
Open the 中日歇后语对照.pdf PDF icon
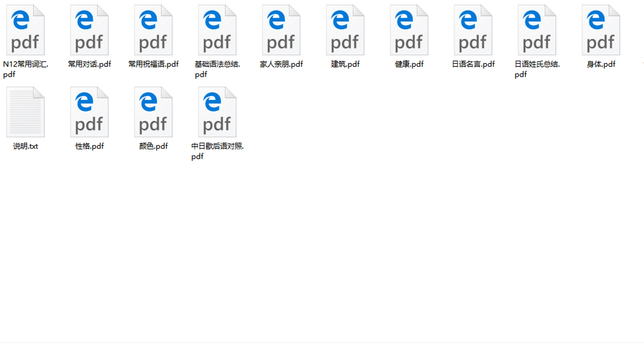click(x=217, y=111)
